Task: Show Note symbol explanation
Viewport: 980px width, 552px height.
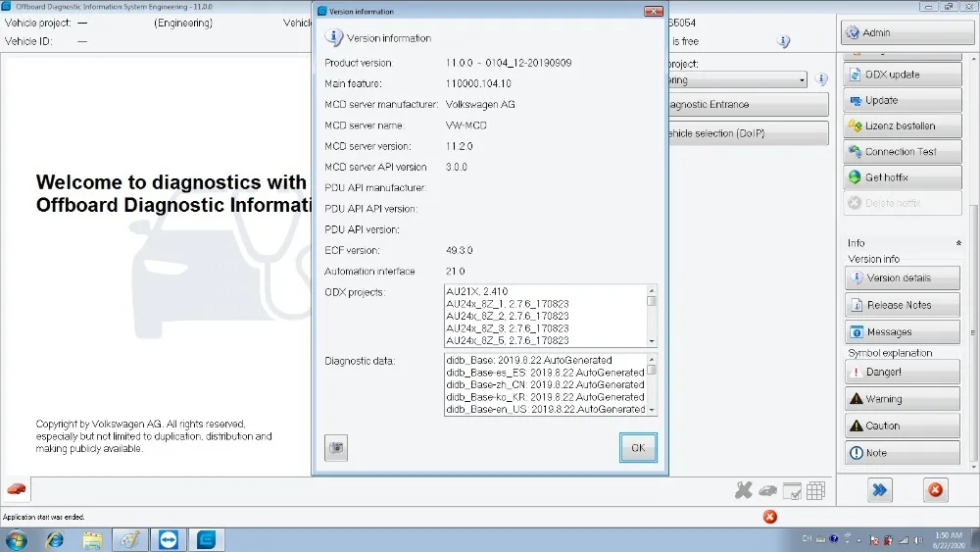Action: [903, 453]
